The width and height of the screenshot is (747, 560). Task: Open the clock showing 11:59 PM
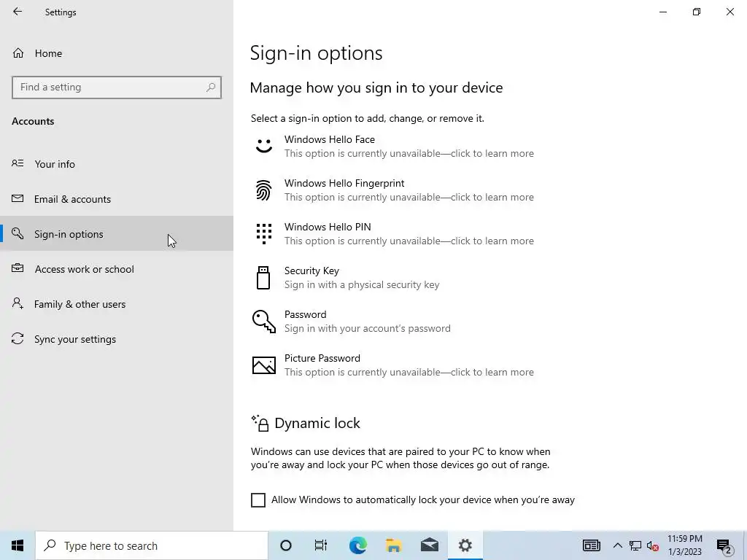pos(684,545)
